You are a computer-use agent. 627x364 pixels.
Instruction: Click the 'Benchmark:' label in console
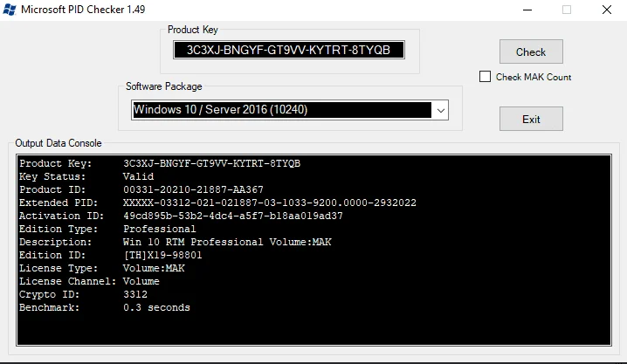coord(49,307)
